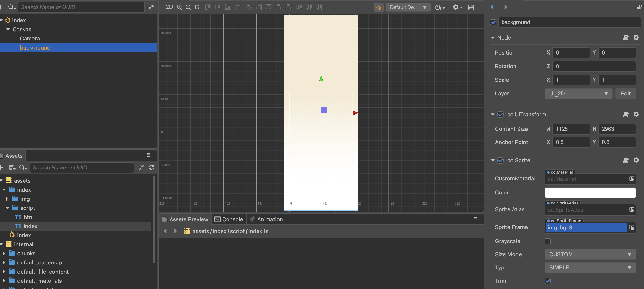The height and width of the screenshot is (289, 644).
Task: Click the white Color swatch
Action: (590, 192)
